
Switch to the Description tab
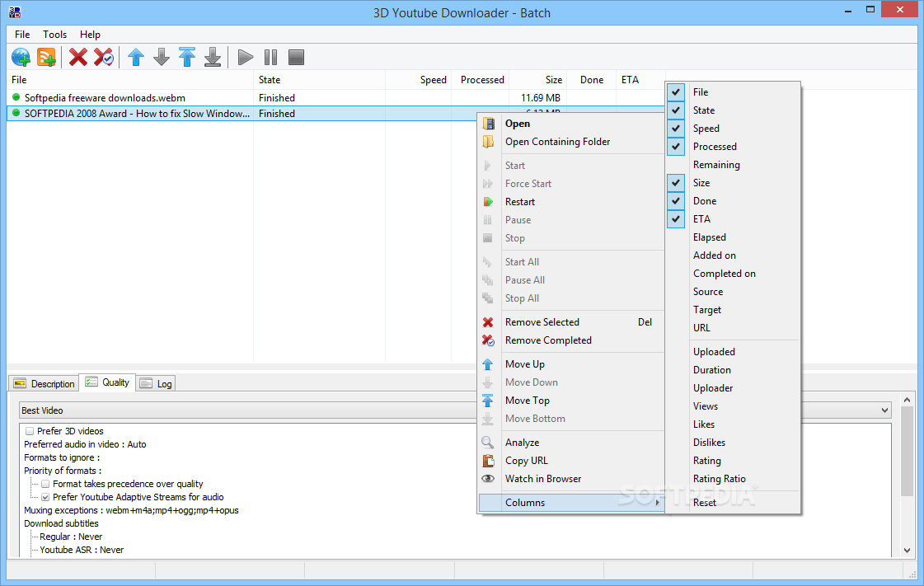(45, 383)
